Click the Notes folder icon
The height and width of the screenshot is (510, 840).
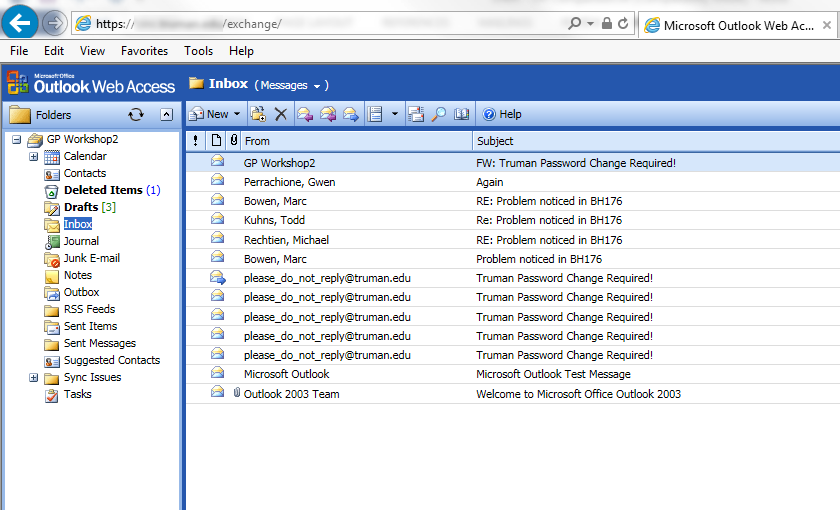tap(52, 276)
